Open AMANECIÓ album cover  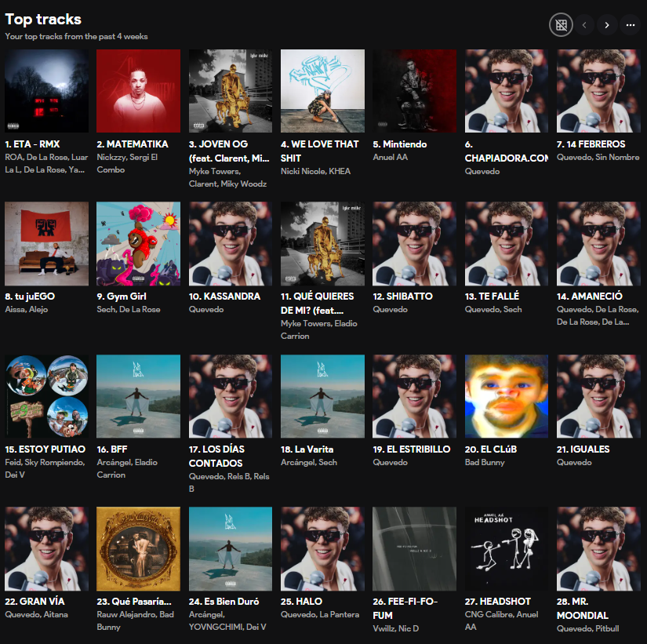[598, 244]
